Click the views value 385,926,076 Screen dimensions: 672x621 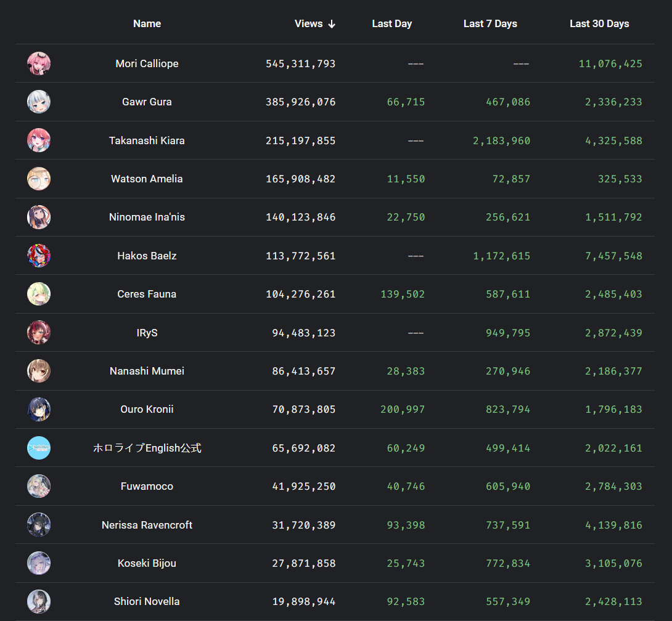[x=300, y=102]
